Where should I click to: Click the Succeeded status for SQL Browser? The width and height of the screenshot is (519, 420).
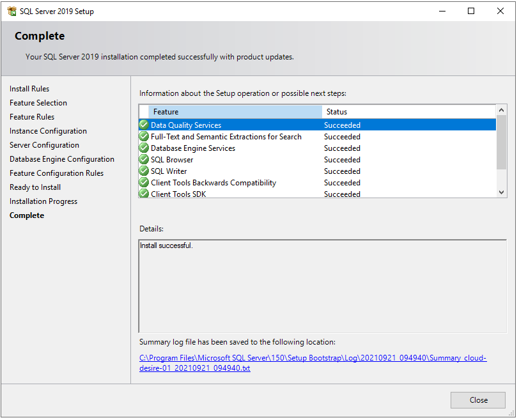coord(342,160)
